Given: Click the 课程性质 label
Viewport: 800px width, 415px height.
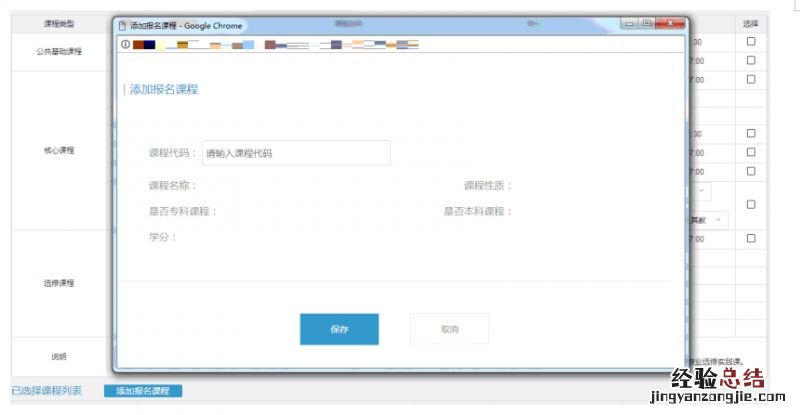Looking at the screenshot, I should point(488,186).
